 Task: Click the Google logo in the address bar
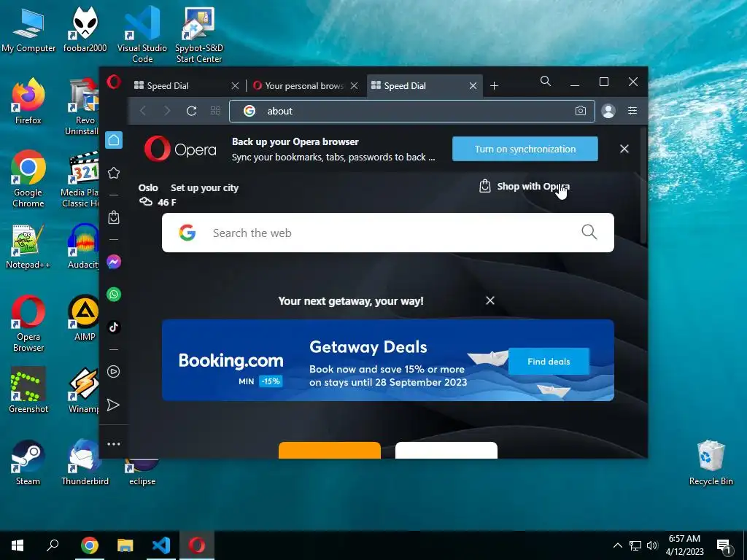(249, 111)
